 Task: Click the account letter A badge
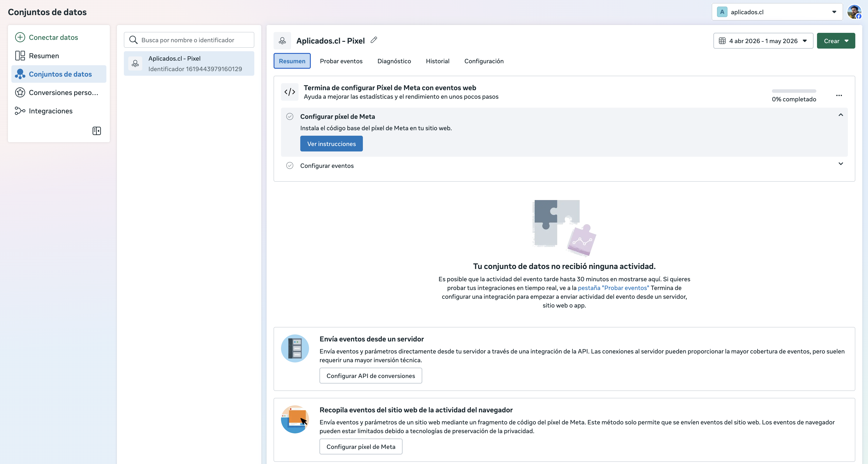[722, 12]
